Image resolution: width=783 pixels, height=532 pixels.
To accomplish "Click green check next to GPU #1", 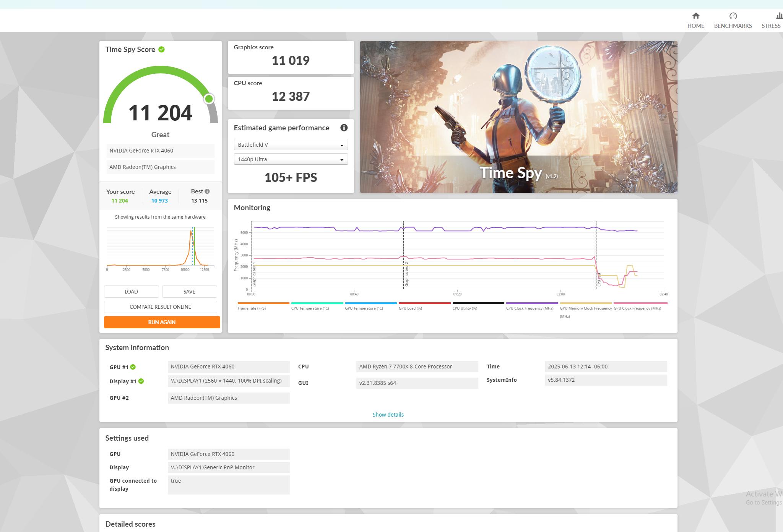I will coord(133,367).
